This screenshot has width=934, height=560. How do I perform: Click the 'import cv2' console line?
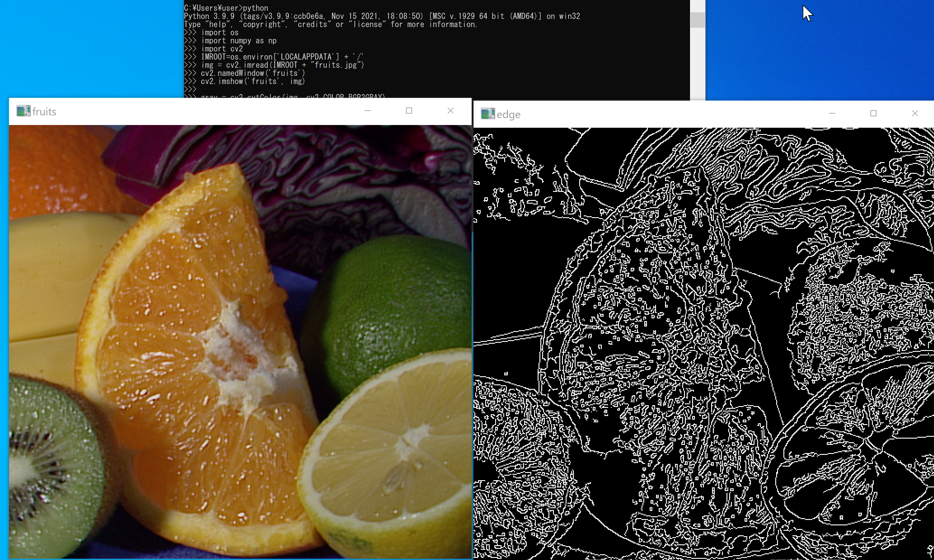[213, 49]
